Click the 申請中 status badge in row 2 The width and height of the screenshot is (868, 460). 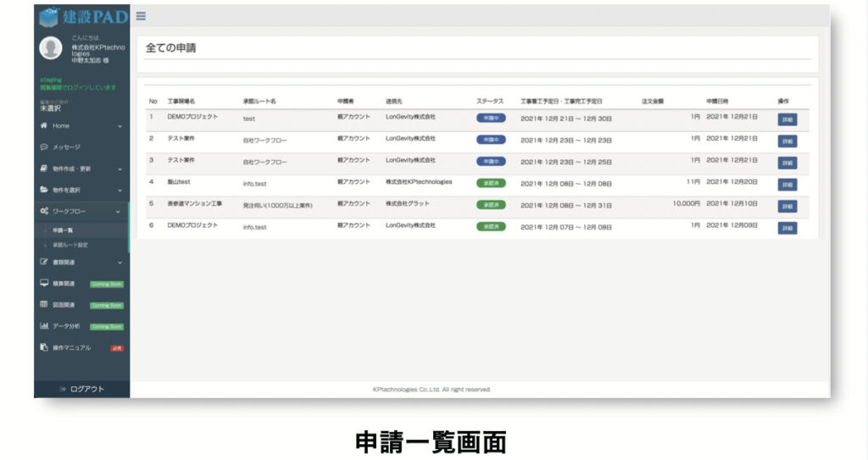point(491,140)
